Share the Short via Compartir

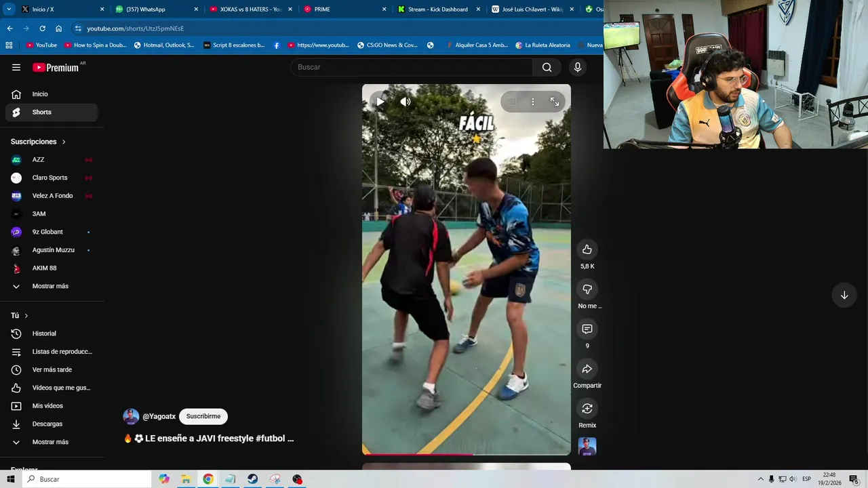coord(587,369)
